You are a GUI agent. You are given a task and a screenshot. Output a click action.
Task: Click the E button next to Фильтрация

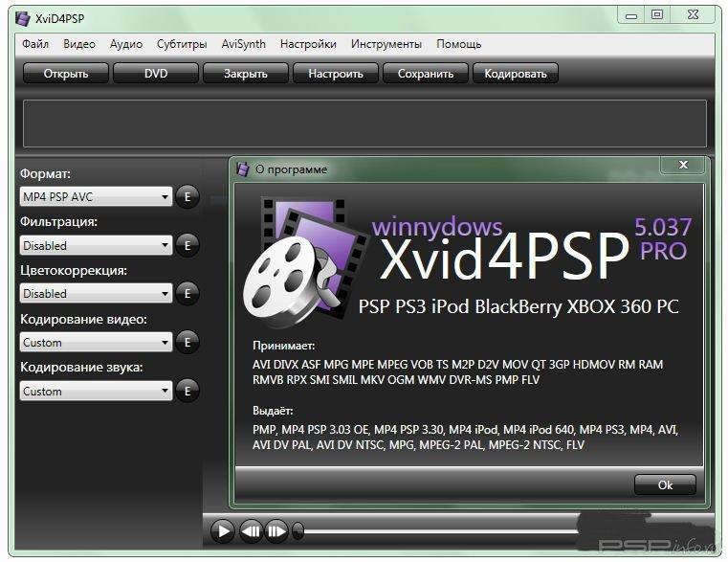tap(188, 246)
